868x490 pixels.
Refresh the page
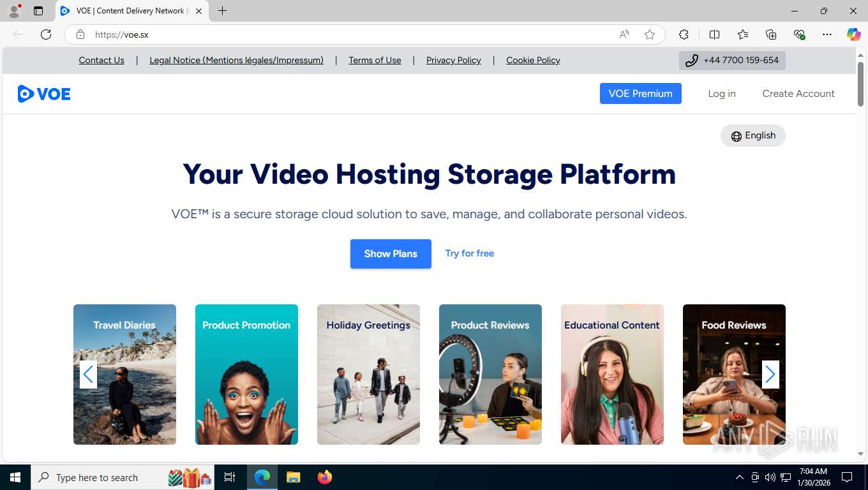[46, 34]
